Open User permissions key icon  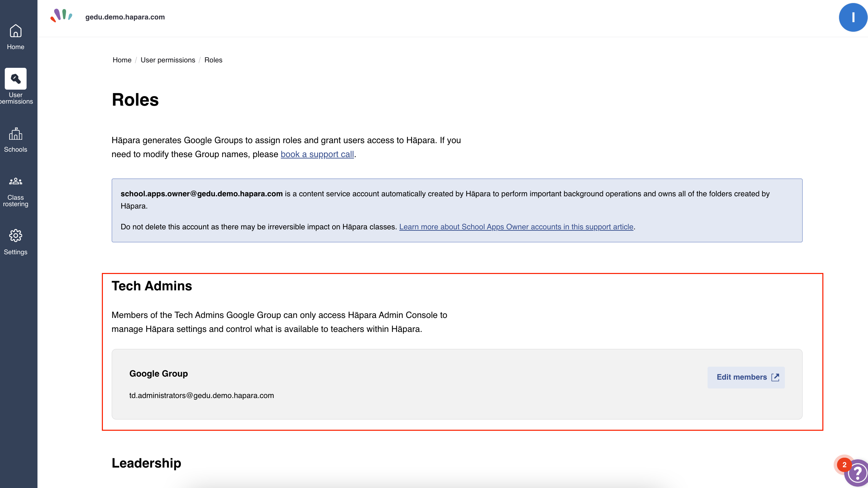(16, 79)
